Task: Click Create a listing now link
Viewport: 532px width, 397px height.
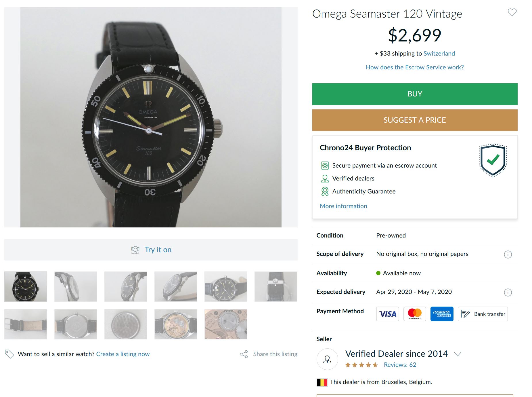Action: pos(123,354)
